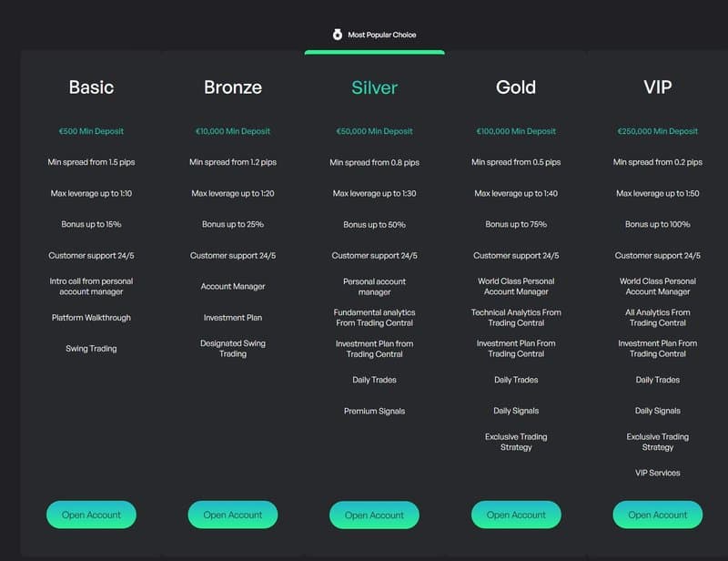Click the €50,000 Min Deposit text
Viewport: 728px width, 561px height.
tap(374, 131)
